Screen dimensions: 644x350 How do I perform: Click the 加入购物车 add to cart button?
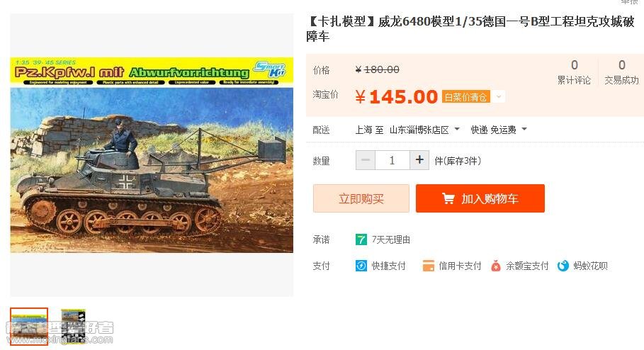click(x=480, y=198)
